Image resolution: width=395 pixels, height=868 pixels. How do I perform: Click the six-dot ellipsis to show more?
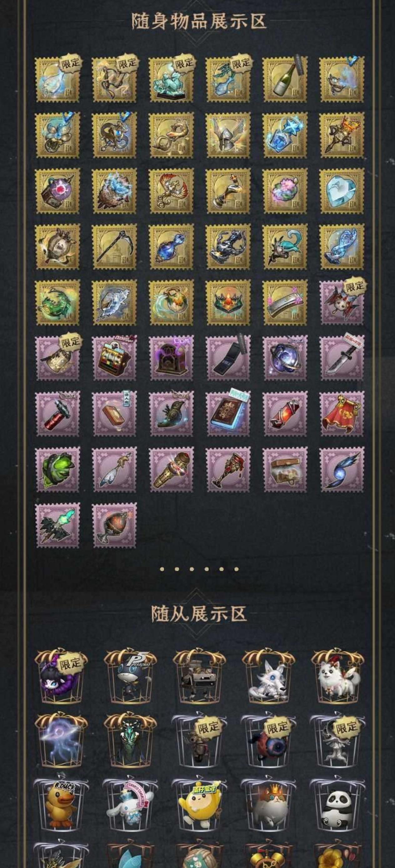pos(199,569)
